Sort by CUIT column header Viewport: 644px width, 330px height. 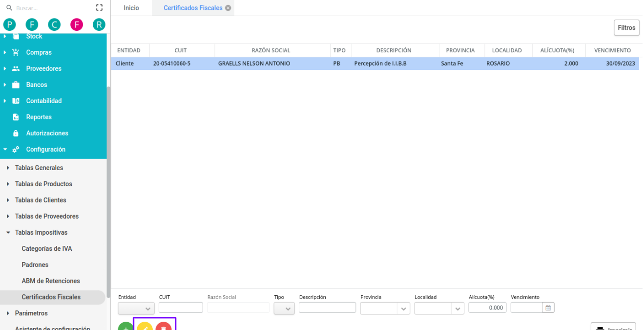click(181, 50)
